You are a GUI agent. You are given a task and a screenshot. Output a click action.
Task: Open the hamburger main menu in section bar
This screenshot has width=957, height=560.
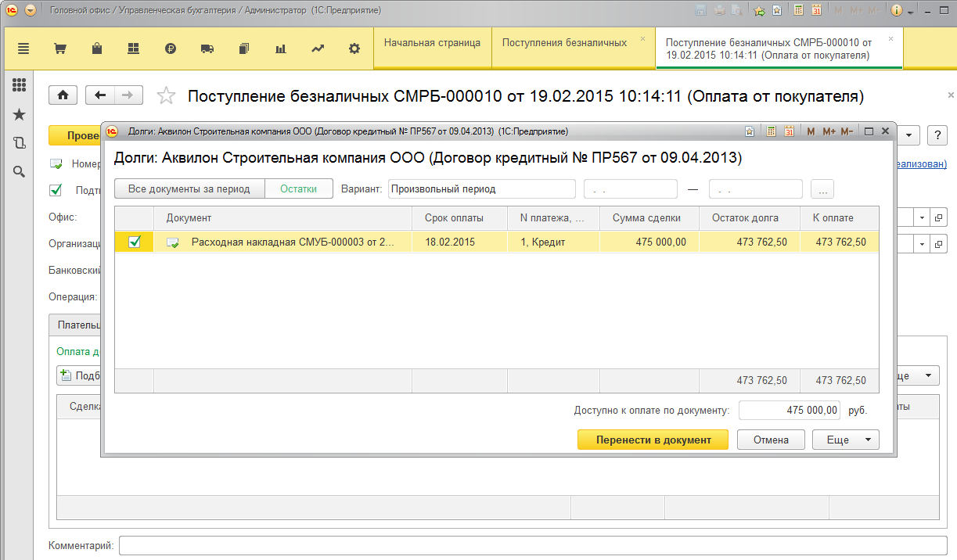[23, 48]
